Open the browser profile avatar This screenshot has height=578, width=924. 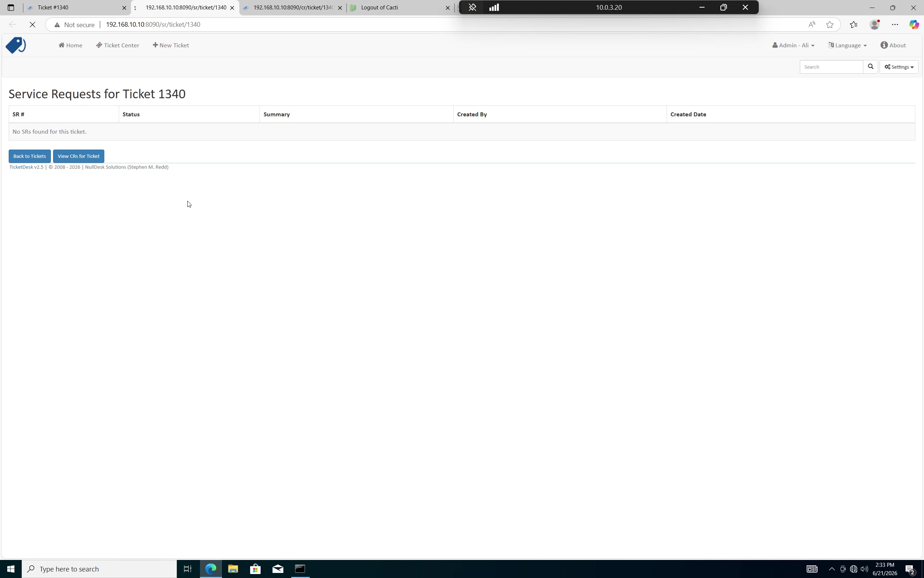874,25
